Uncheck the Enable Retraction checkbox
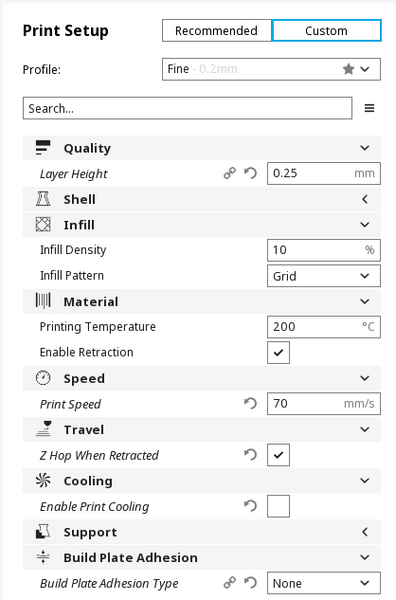396x600 pixels. (278, 352)
